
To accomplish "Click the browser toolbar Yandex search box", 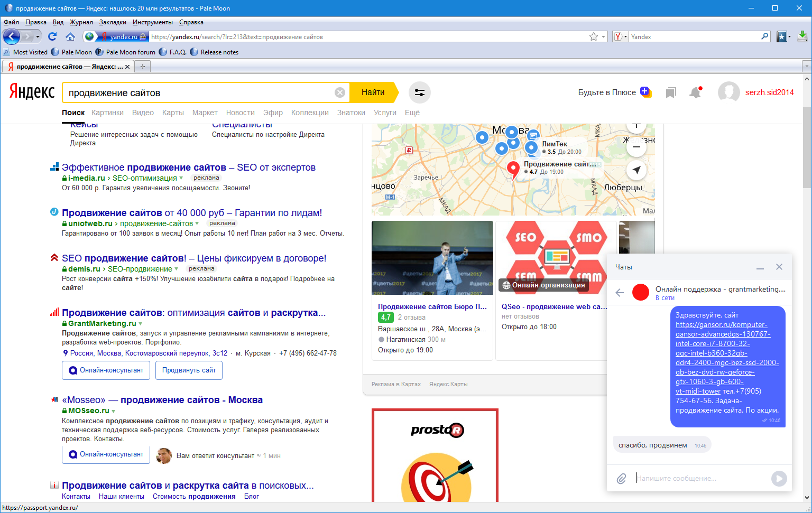I will 695,36.
